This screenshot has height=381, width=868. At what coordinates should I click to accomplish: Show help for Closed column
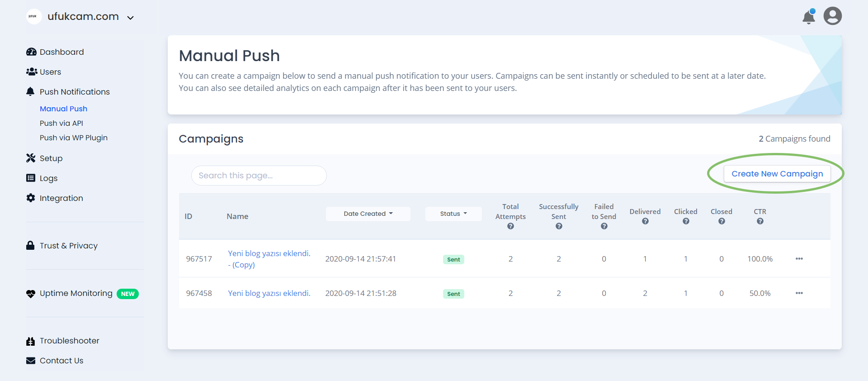tap(722, 221)
